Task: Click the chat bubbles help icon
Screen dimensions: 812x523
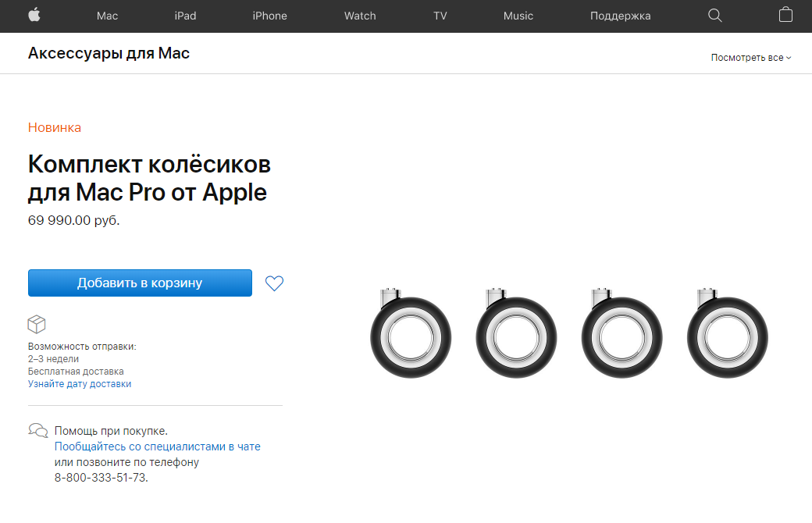Action: coord(37,431)
